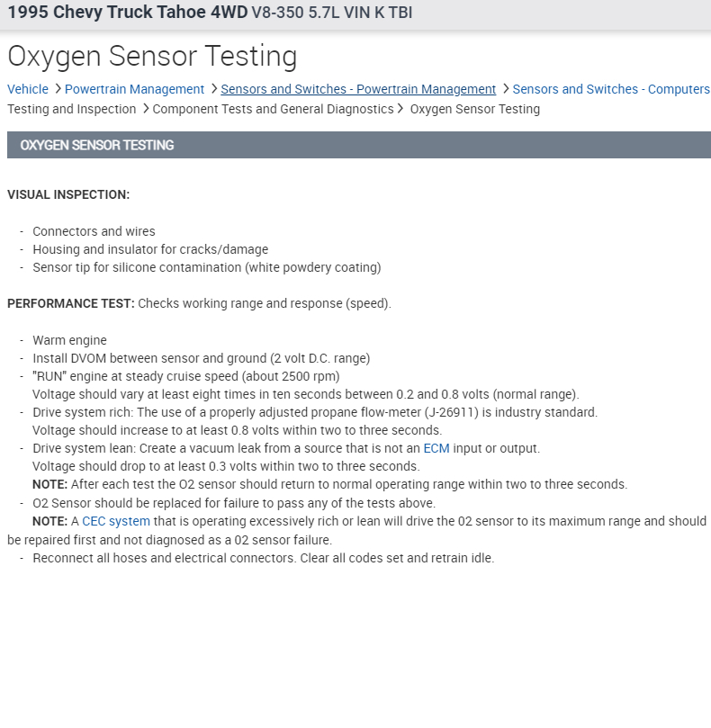Click the VISUAL INSPECTION heading
This screenshot has width=711, height=728.
pyautogui.click(x=68, y=194)
